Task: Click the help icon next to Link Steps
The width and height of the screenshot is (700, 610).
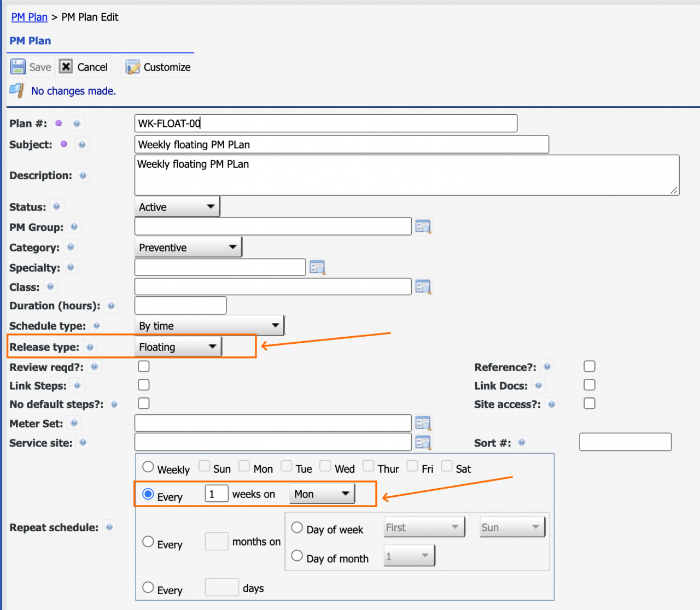Action: [77, 385]
